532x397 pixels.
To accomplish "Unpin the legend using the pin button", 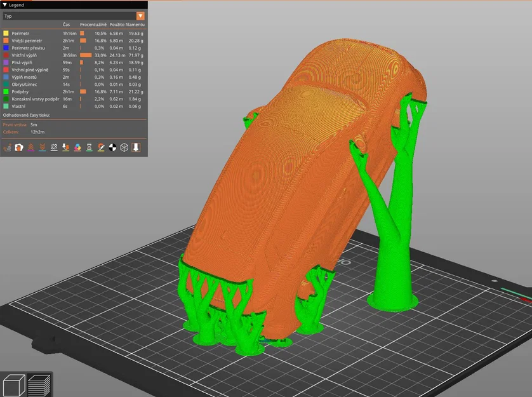I will pos(135,148).
